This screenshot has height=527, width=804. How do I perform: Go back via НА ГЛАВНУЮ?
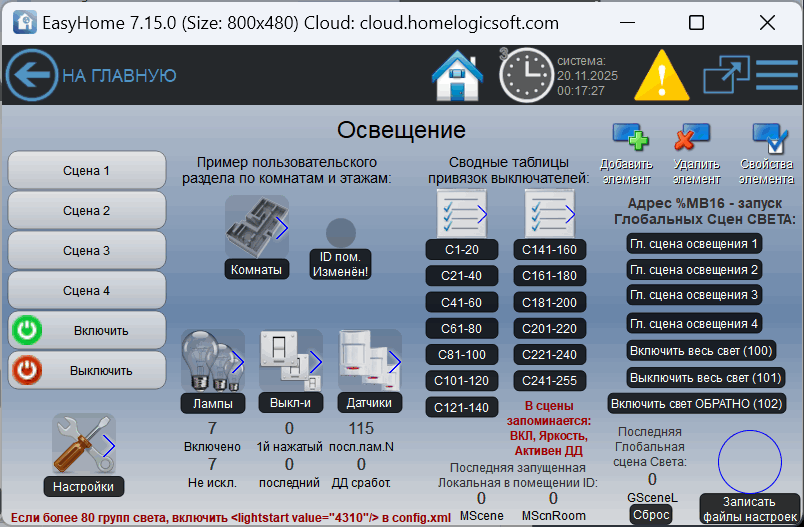[92, 75]
